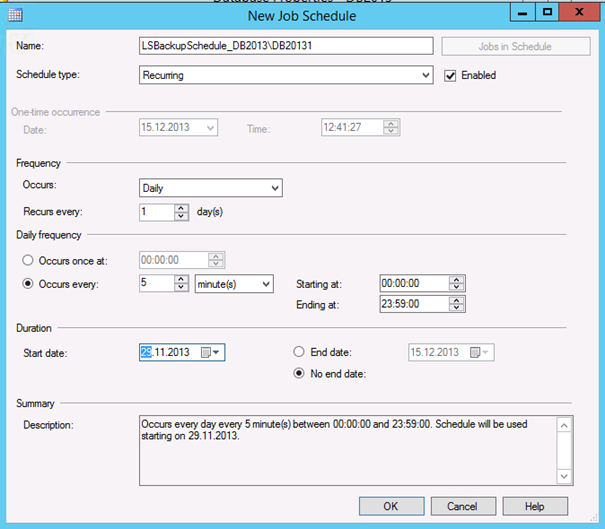Choose the No end date option
Image resolution: width=605 pixels, height=529 pixels.
coord(298,374)
